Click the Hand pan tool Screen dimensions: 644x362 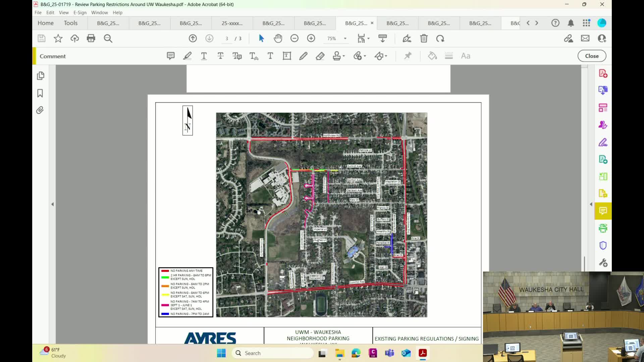[278, 39]
